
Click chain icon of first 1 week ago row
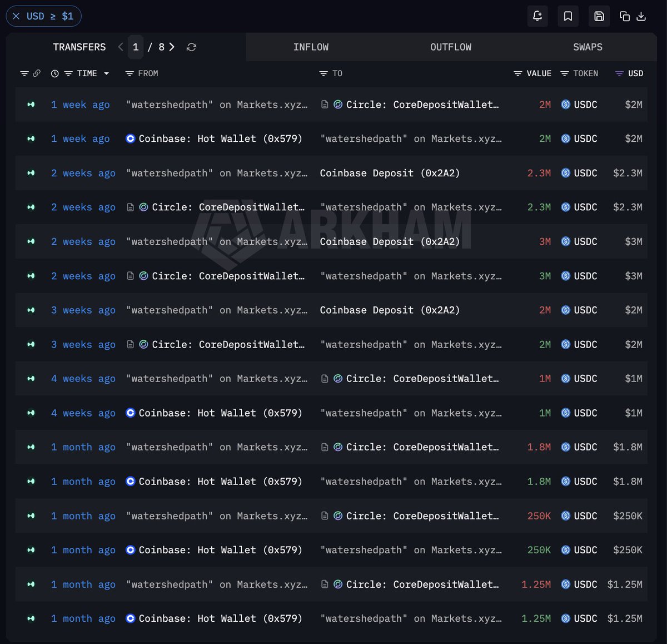[x=31, y=105]
